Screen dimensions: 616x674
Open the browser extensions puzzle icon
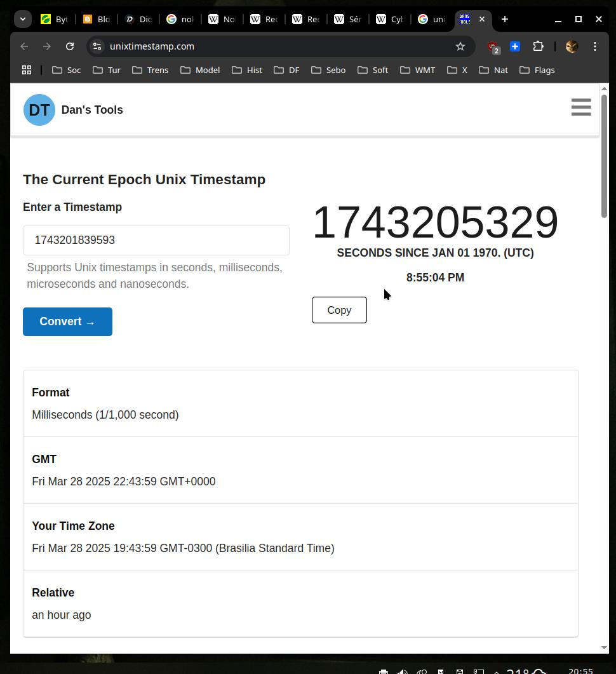[539, 46]
